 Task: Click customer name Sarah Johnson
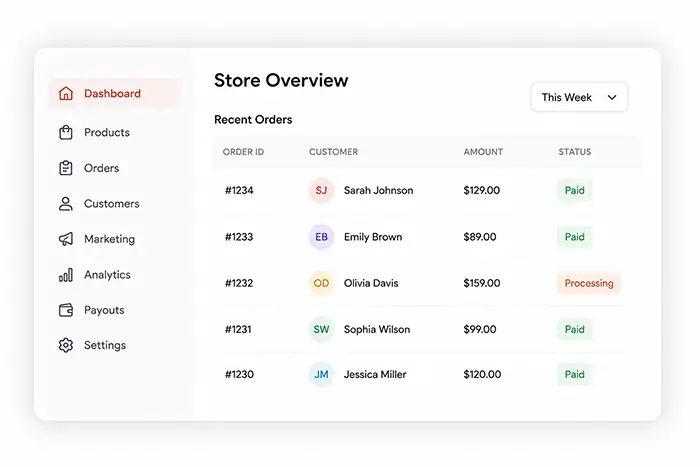point(379,191)
